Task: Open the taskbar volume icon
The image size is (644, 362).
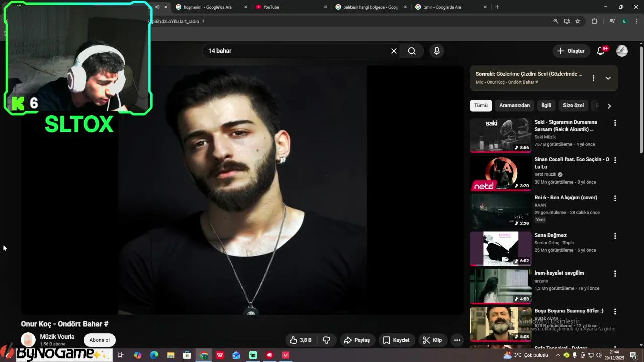Action: coord(599,355)
